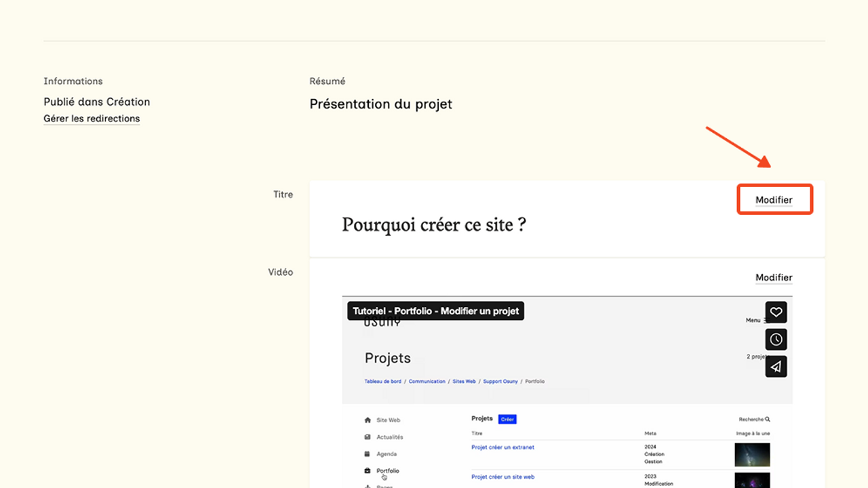This screenshot has width=868, height=488.
Task: Open the Gérer les redirections link
Action: tap(92, 119)
